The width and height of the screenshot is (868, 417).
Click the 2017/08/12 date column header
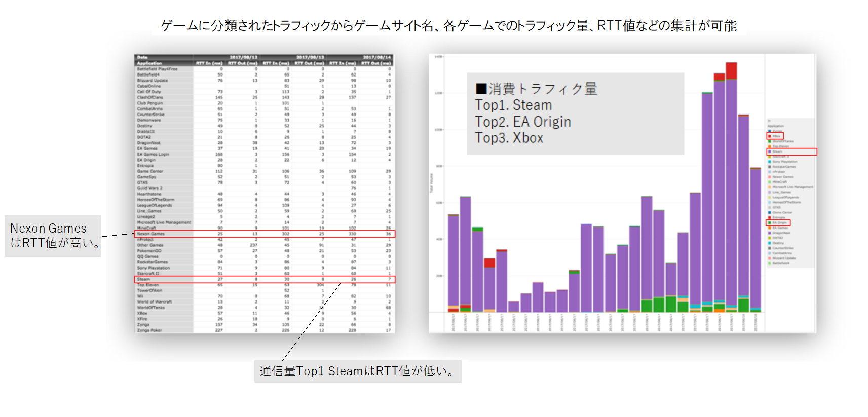(243, 57)
